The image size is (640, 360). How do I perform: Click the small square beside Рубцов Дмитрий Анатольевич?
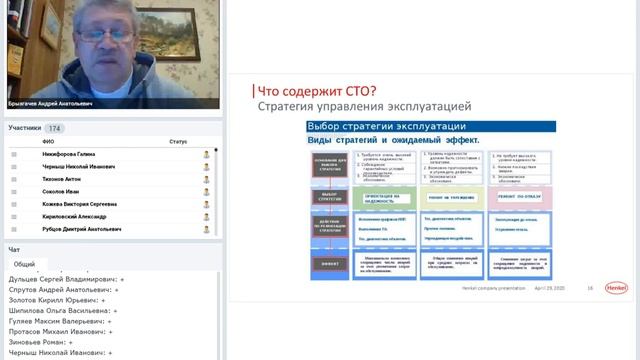[14, 229]
